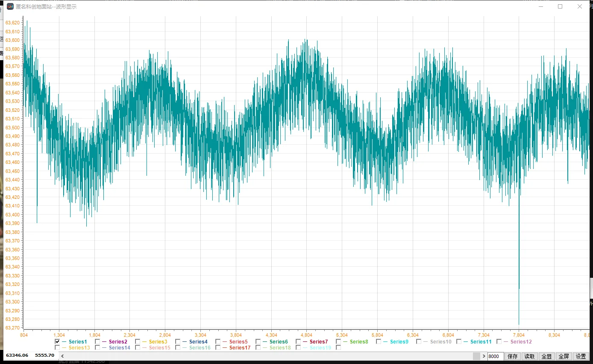Turn on the Series6 checkbox
The image size is (593, 364).
coord(258,342)
